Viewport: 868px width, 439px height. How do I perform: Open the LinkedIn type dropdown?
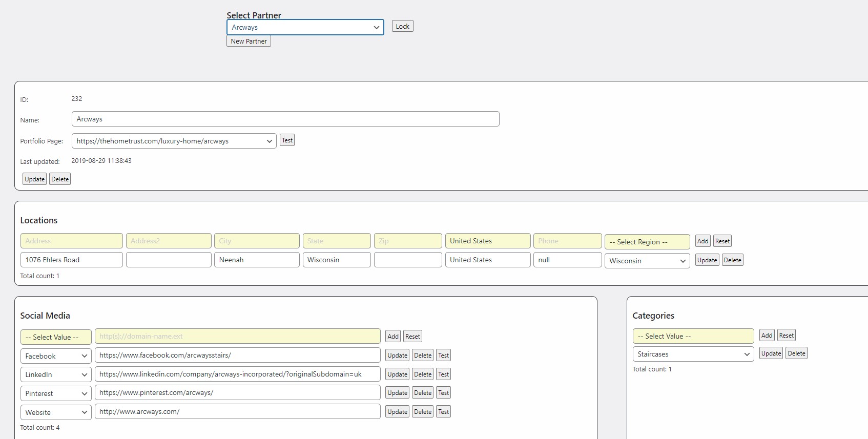[56, 374]
